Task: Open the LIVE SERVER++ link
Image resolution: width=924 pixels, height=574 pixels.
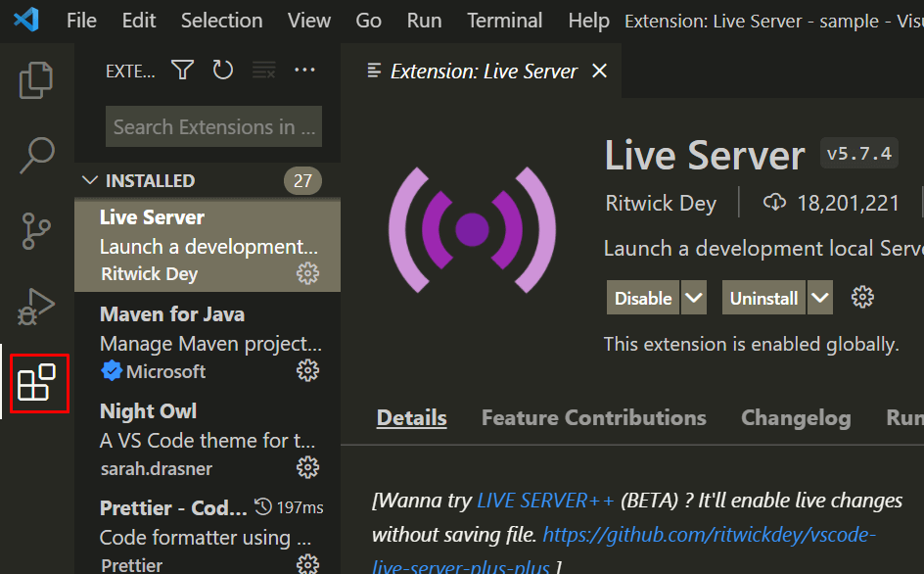Action: pyautogui.click(x=545, y=501)
